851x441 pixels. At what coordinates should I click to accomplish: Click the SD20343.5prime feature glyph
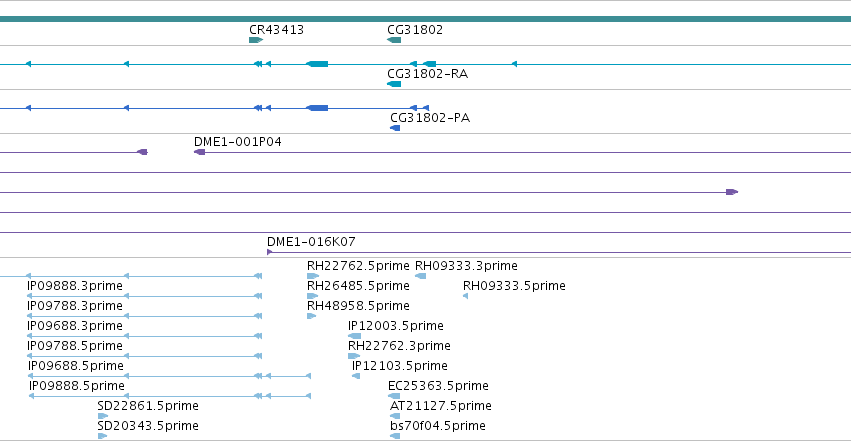[103, 437]
